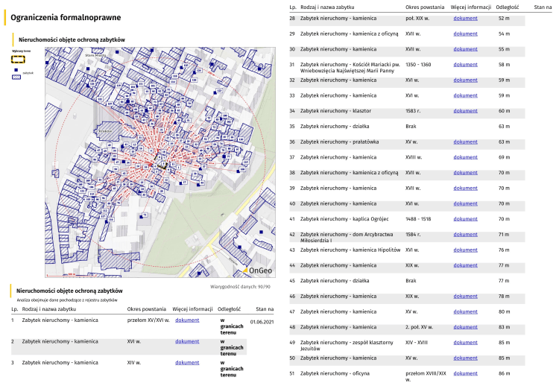Open dokument link for row 1 kamienica
Screen dimensions: 559x392
(x=187, y=320)
